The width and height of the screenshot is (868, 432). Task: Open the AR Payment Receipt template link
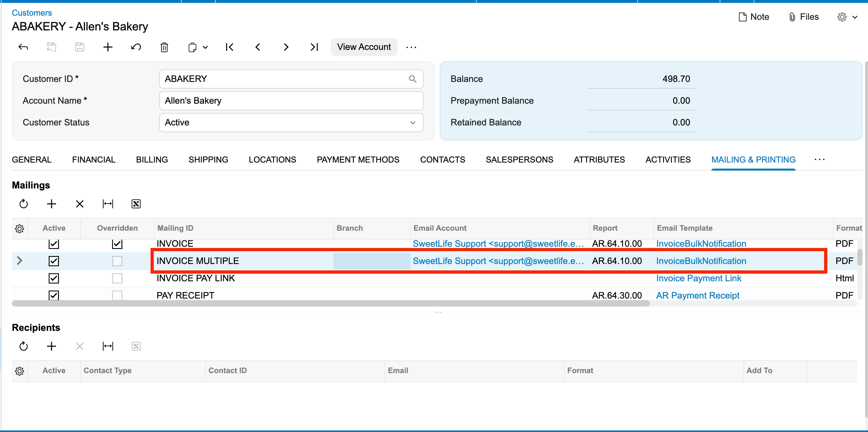[x=698, y=295]
